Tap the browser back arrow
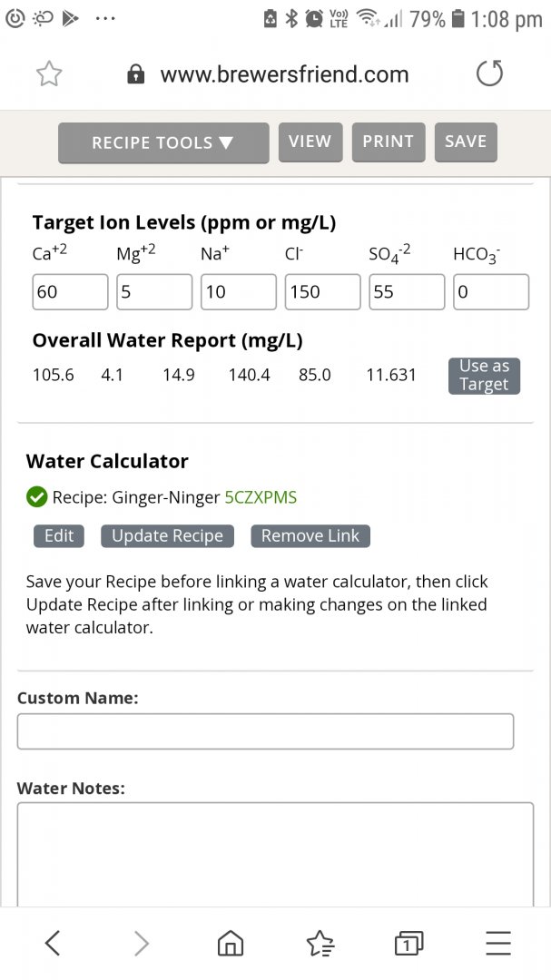Viewport: 551px width, 980px height. 53,944
